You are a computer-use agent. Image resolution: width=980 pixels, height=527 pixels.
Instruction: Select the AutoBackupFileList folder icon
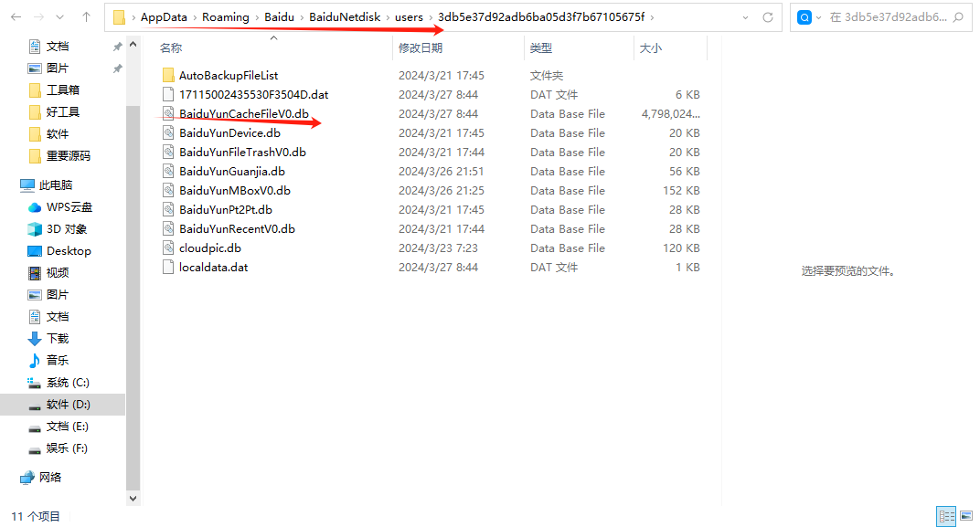pyautogui.click(x=168, y=76)
